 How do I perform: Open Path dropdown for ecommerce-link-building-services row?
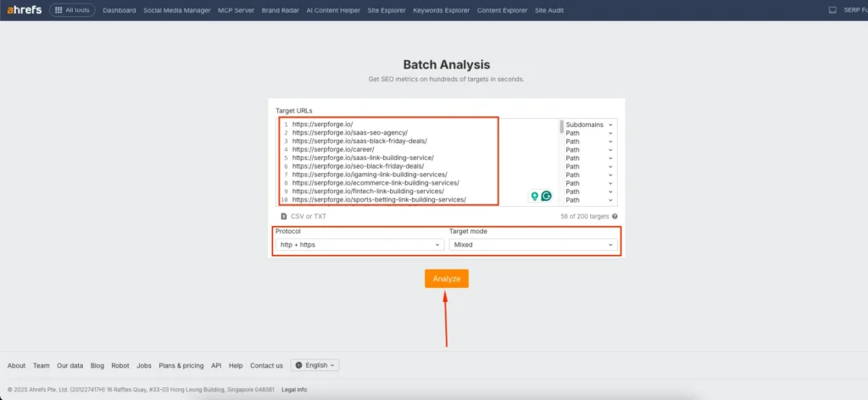click(x=589, y=183)
